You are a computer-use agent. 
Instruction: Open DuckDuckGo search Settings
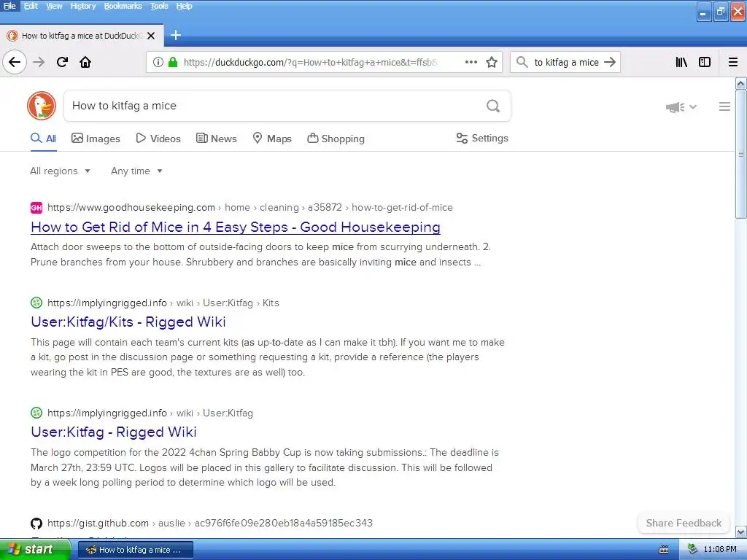482,138
